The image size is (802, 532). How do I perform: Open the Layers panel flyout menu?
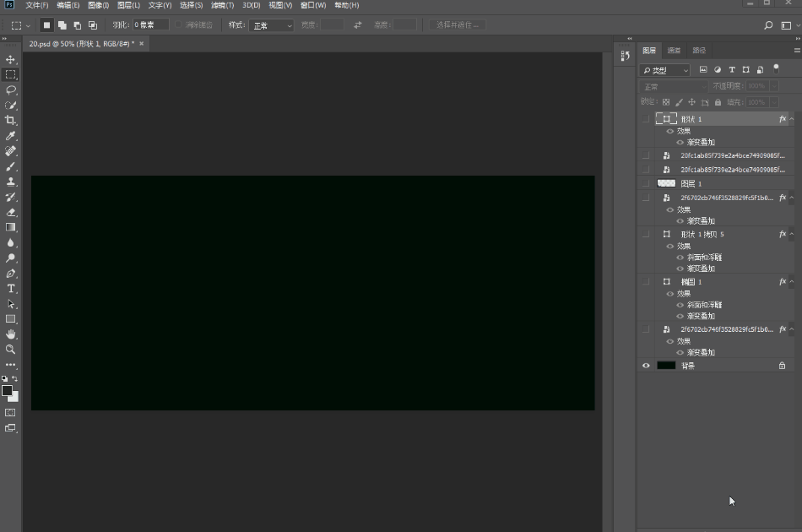tap(797, 50)
